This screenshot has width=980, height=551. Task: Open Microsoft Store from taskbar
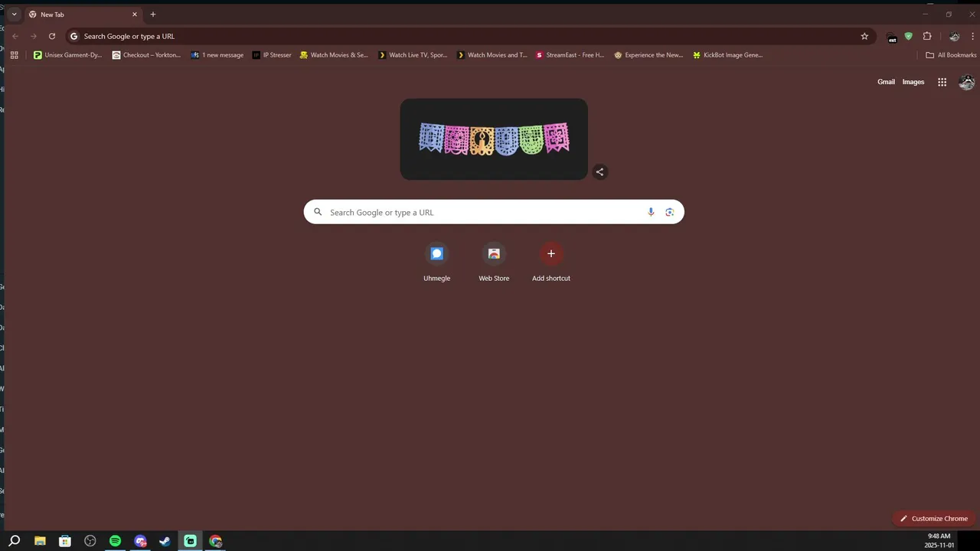tap(65, 541)
